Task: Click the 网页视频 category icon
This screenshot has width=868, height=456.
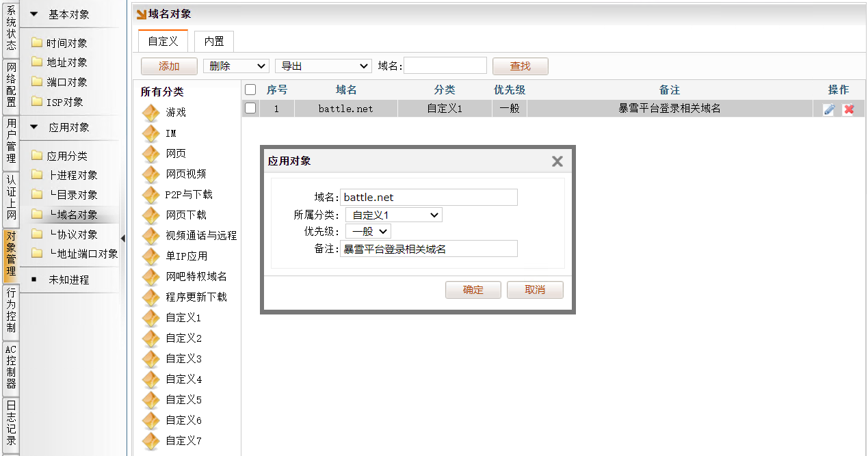Action: [x=150, y=174]
